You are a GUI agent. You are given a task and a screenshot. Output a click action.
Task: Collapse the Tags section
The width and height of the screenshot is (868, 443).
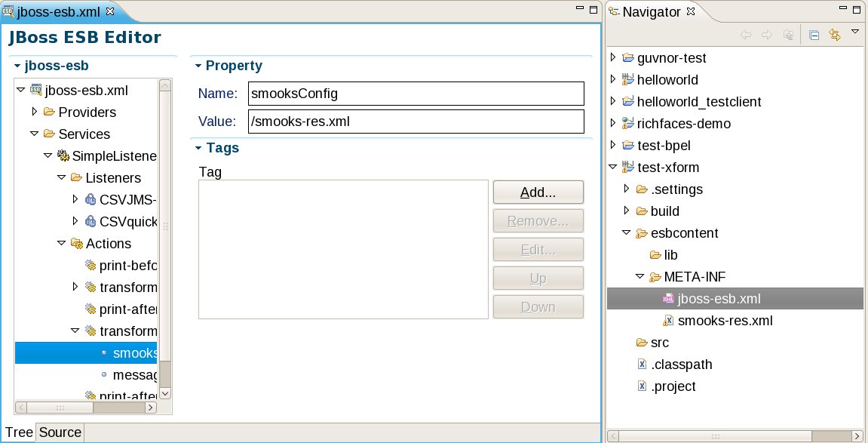[198, 148]
